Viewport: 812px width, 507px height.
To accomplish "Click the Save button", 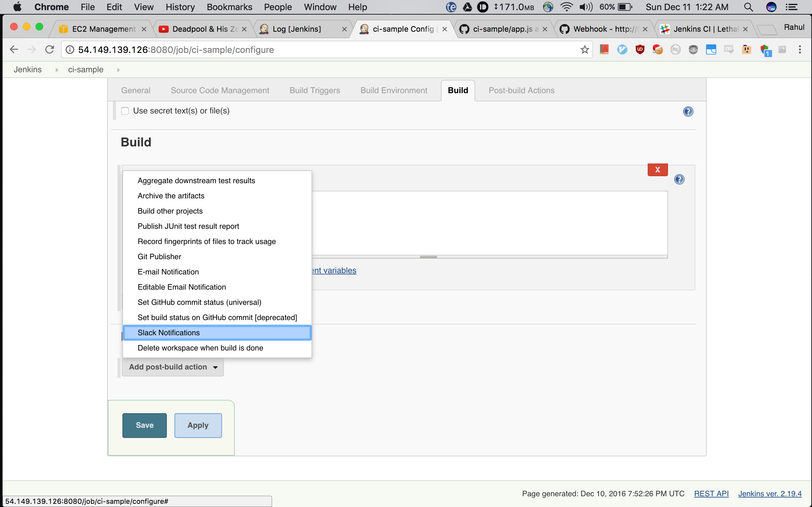I will pyautogui.click(x=144, y=425).
